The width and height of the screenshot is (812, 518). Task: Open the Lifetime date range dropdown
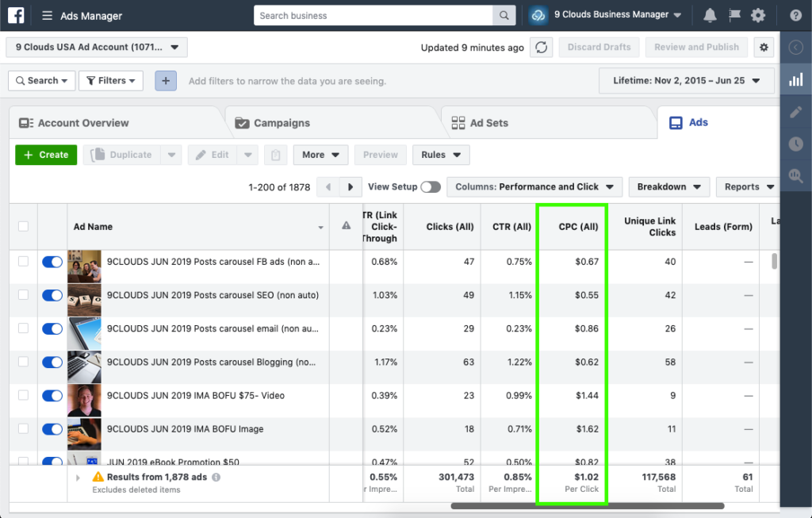click(x=686, y=81)
